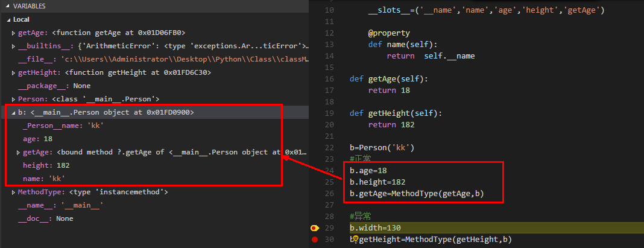
Task: Click the red breakpoint dot on line 30
Action: click(x=314, y=240)
